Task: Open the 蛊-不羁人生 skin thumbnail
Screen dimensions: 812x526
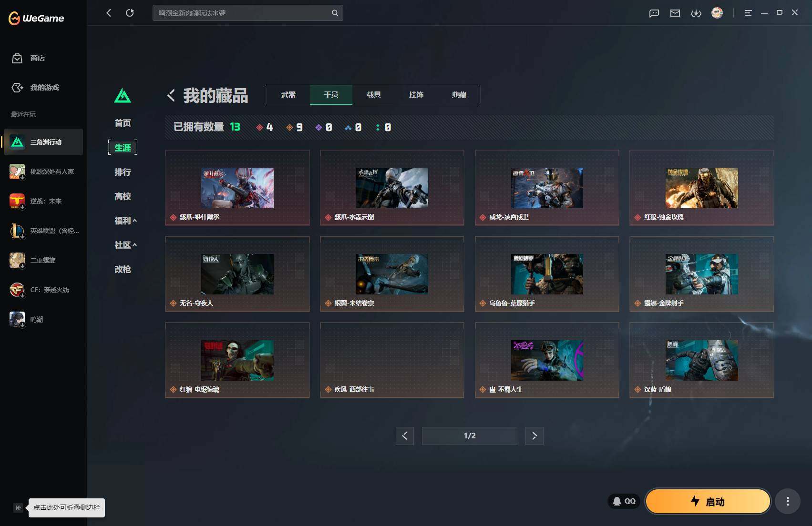Action: tap(547, 360)
